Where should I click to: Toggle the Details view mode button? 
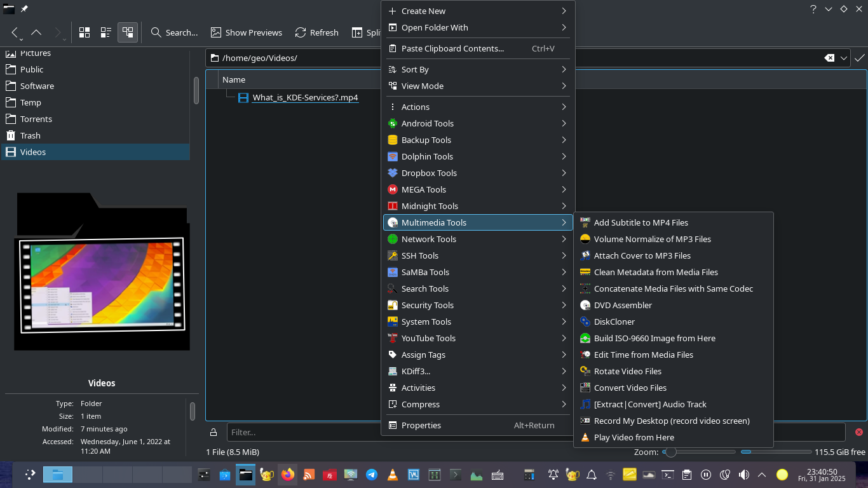pos(128,32)
